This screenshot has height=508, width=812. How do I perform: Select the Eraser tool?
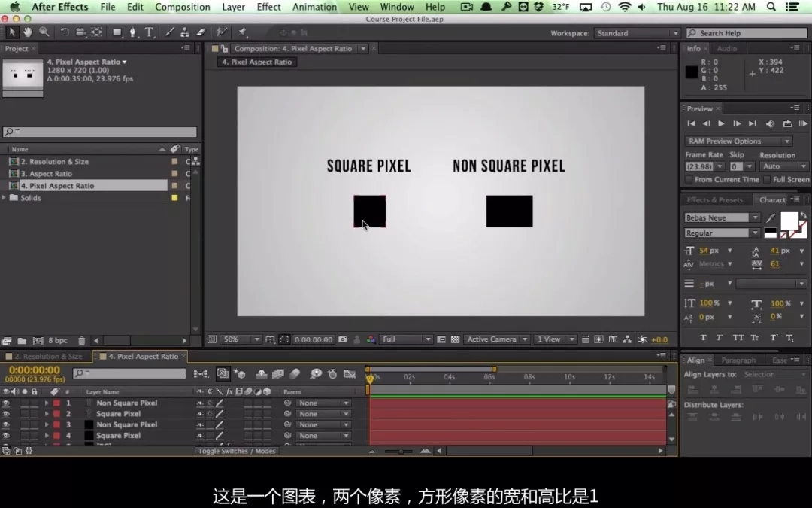[x=201, y=32]
